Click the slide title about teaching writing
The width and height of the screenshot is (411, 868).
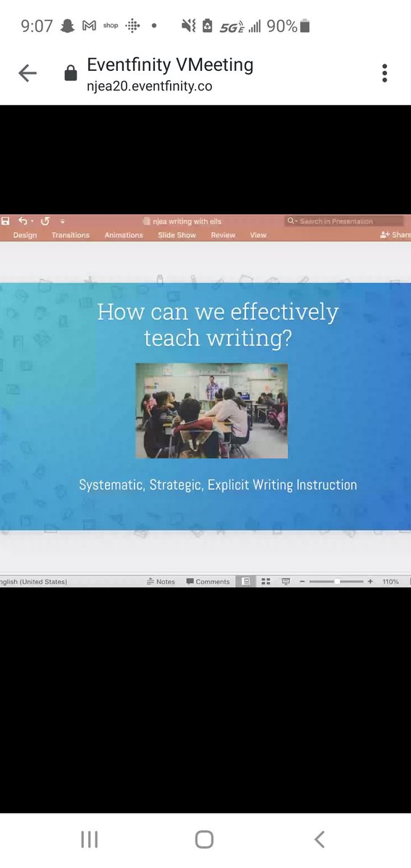coord(218,324)
